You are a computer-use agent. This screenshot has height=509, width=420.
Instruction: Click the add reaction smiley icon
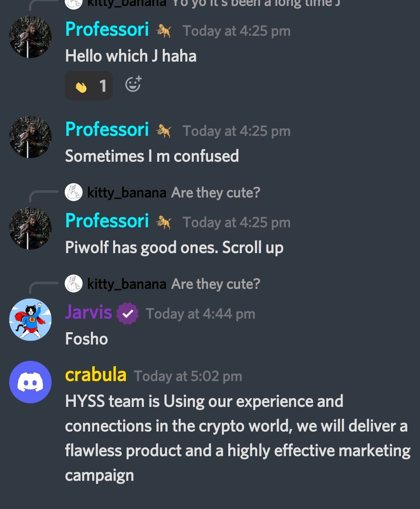tap(133, 84)
